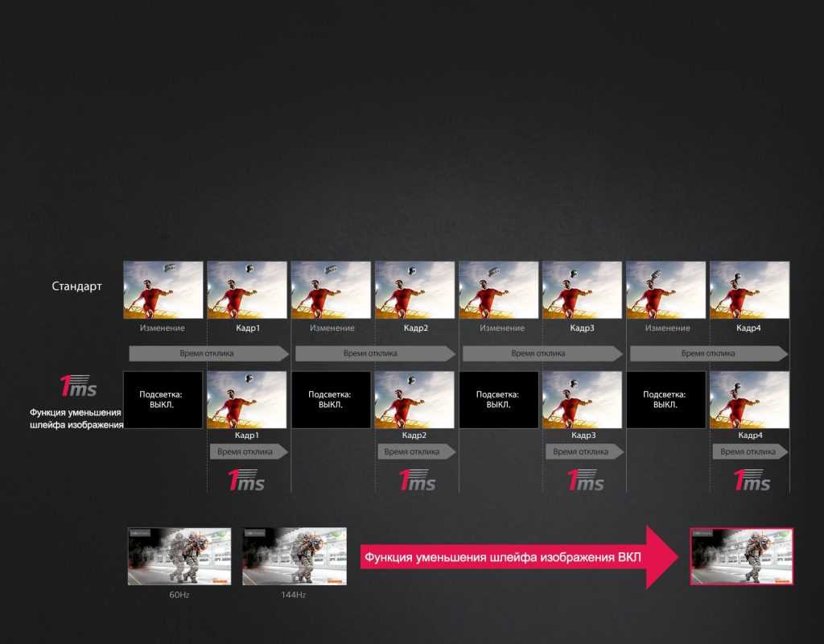Select the Кадр1 soccer image in the Стандарт row
Viewport: 824px width, 644px height.
click(x=247, y=290)
